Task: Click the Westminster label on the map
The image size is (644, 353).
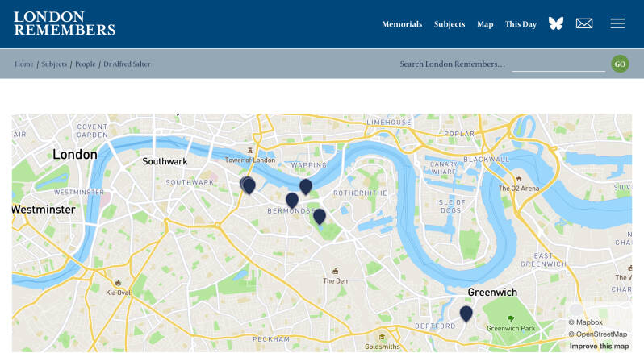Action: [44, 210]
